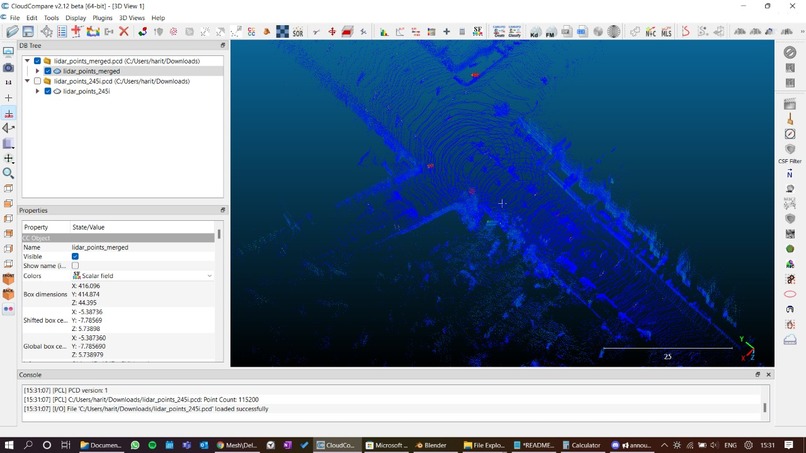Click the 1:1 zoom icon in left sidebar

(8, 82)
